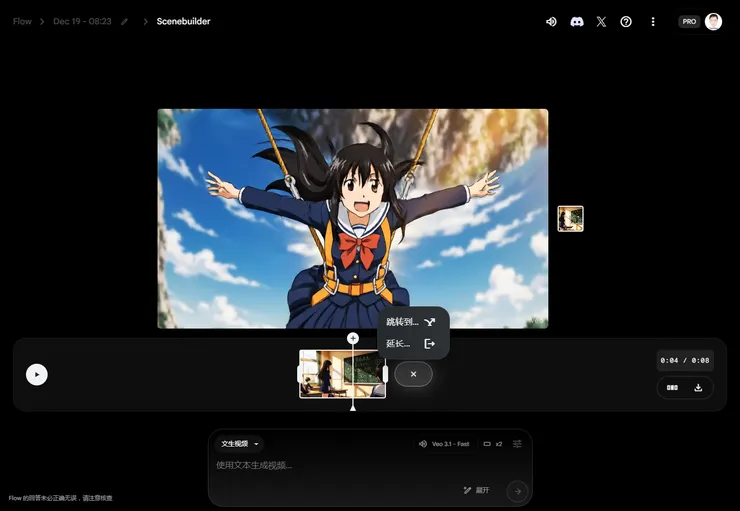Screen dimensions: 740x511
Task: Open the Dec 19 - 08:23 project breadcrumb
Action: point(82,21)
